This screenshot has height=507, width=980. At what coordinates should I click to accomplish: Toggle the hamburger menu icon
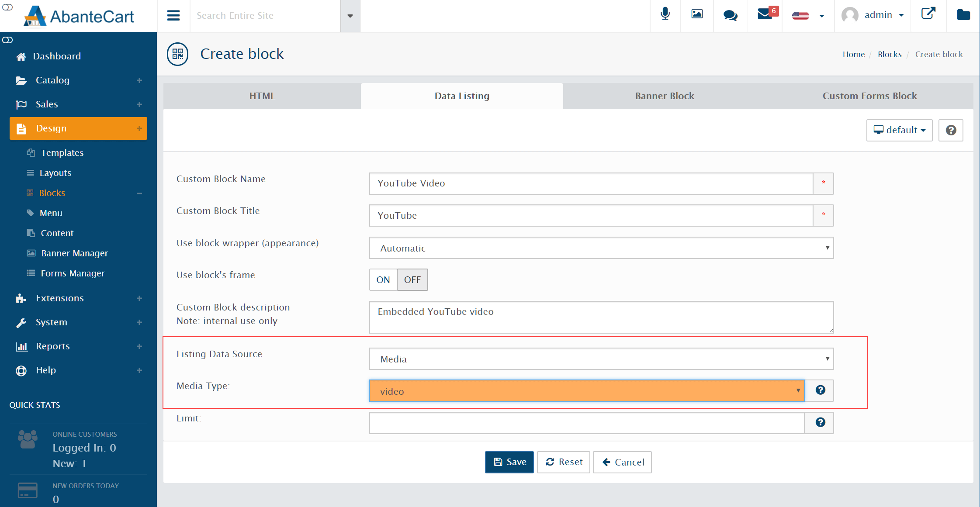point(173,16)
